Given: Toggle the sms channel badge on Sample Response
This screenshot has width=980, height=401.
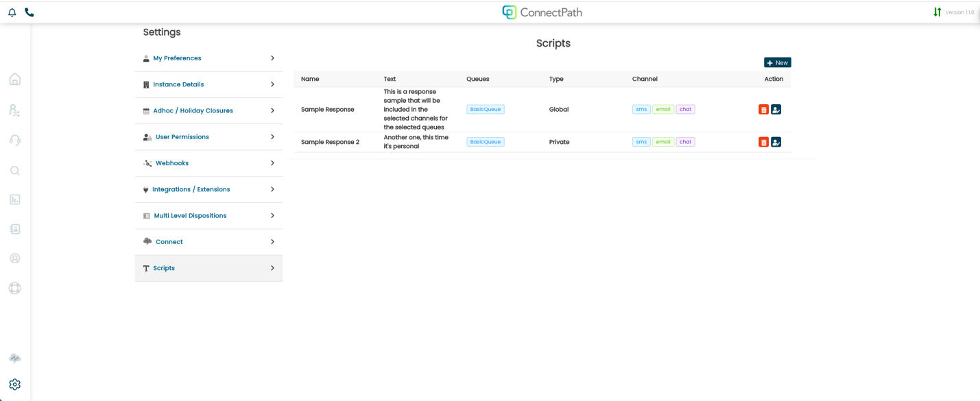Looking at the screenshot, I should coord(641,108).
